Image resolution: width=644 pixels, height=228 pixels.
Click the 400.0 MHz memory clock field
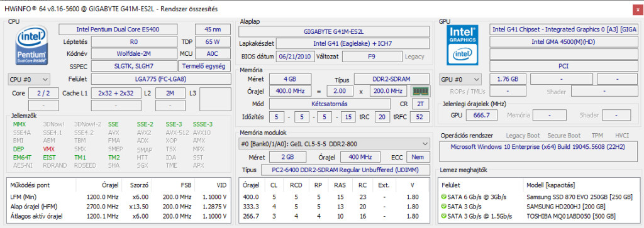291,91
